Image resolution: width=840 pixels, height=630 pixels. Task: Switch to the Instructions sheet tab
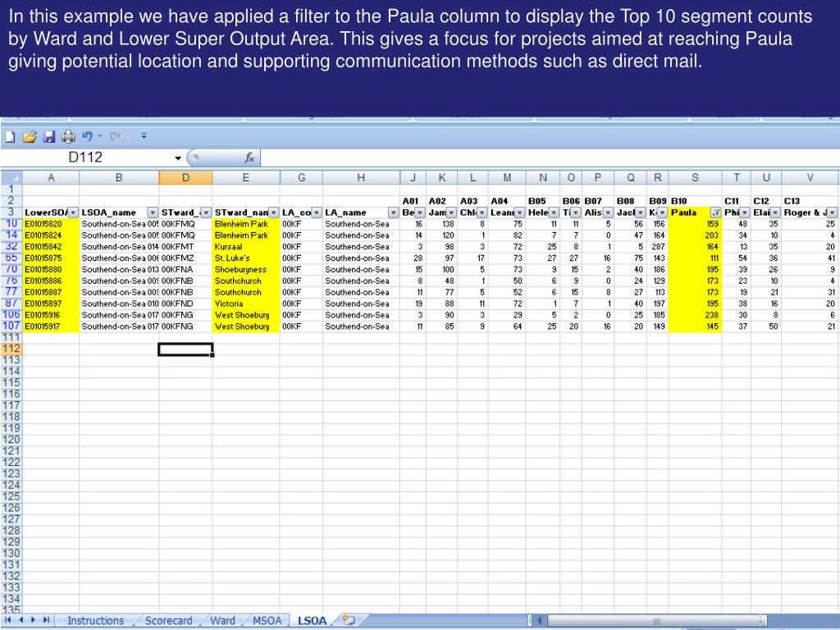(95, 620)
